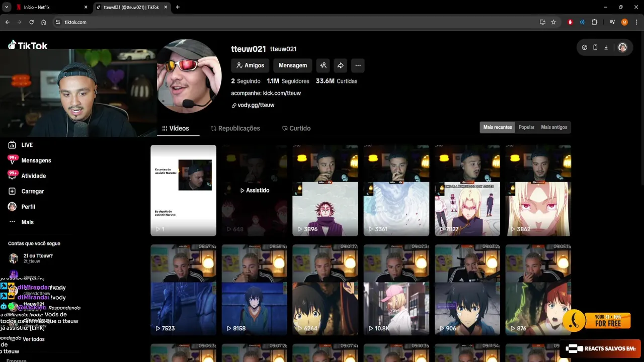644x362 pixels.
Task: Open the video with 6264 views
Action: click(x=326, y=290)
